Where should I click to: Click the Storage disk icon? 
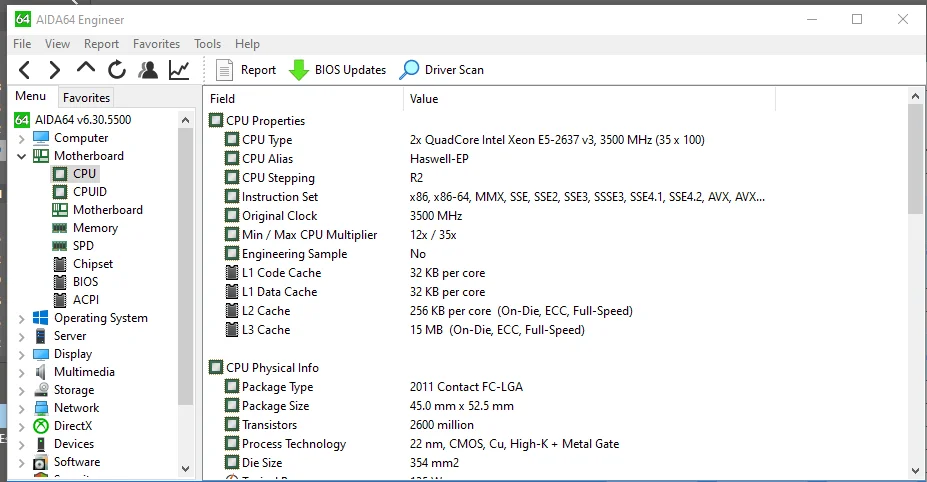tap(41, 390)
